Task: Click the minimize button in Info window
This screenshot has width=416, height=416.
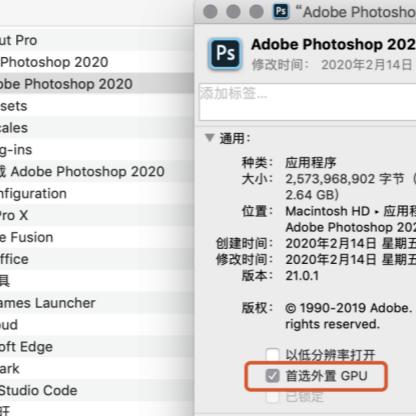Action: click(x=233, y=12)
